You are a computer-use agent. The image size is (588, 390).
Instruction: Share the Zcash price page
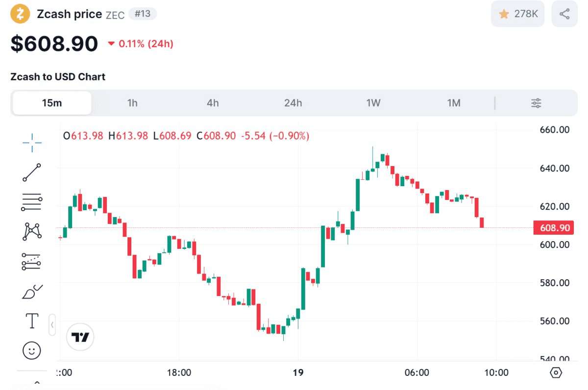[x=564, y=14]
